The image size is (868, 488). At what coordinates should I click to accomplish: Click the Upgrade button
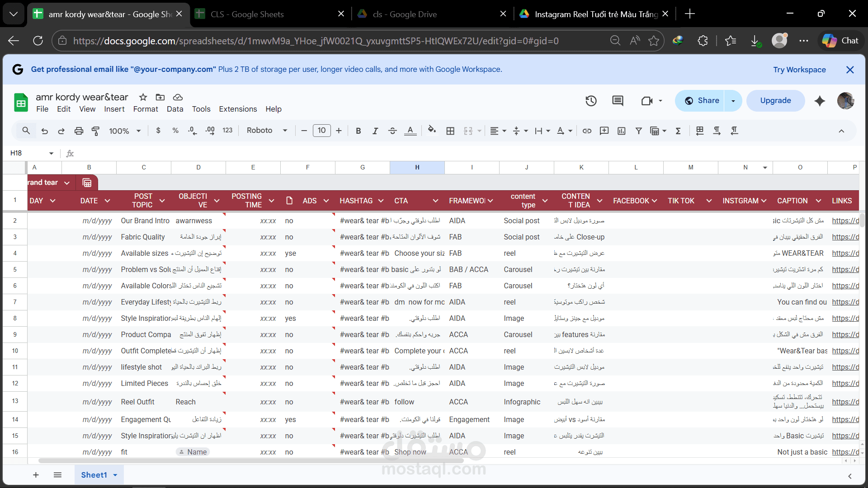tap(775, 100)
